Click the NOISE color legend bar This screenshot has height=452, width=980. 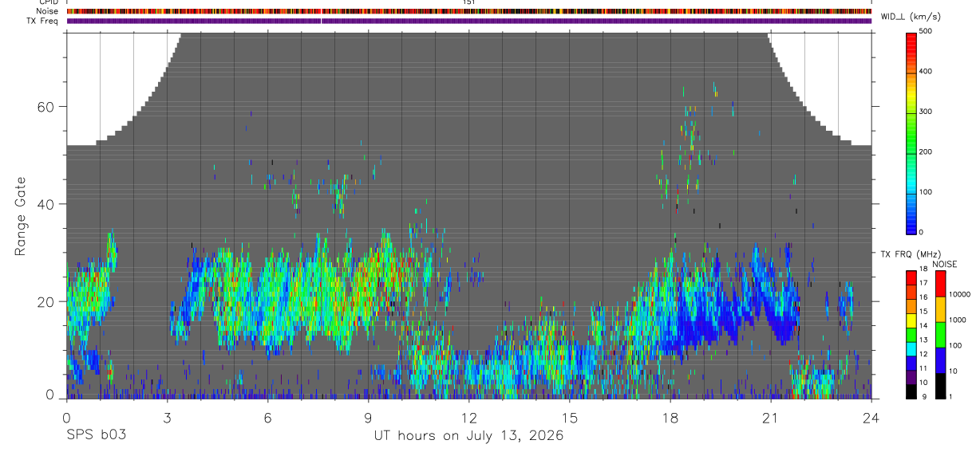click(x=940, y=334)
